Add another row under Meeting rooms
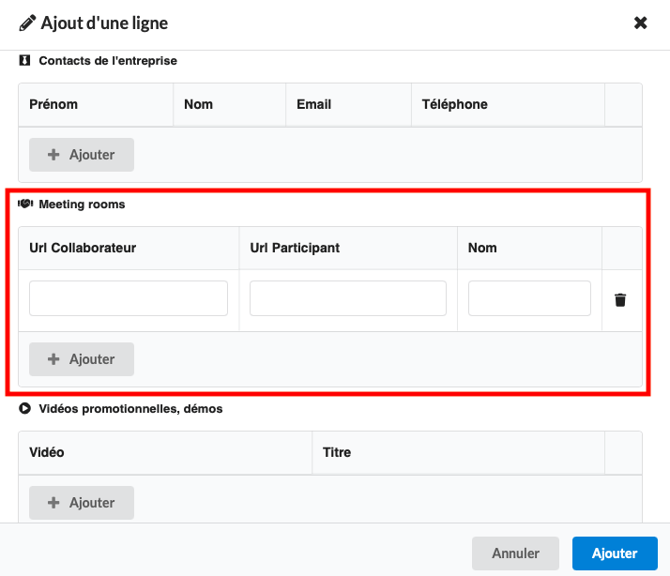 (x=81, y=359)
